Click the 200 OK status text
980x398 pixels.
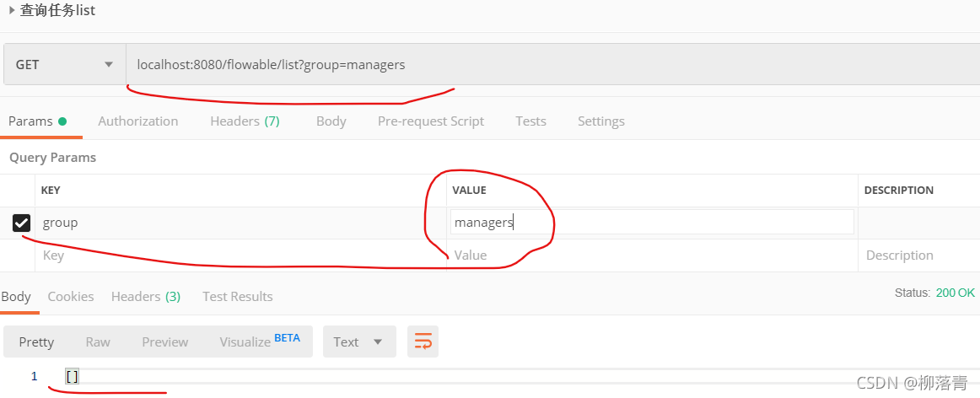[955, 293]
